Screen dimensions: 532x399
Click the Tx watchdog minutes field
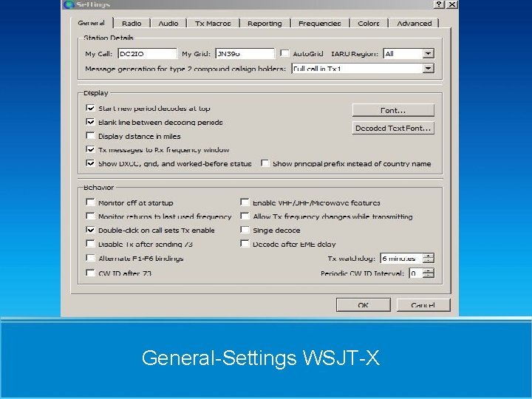(401, 258)
